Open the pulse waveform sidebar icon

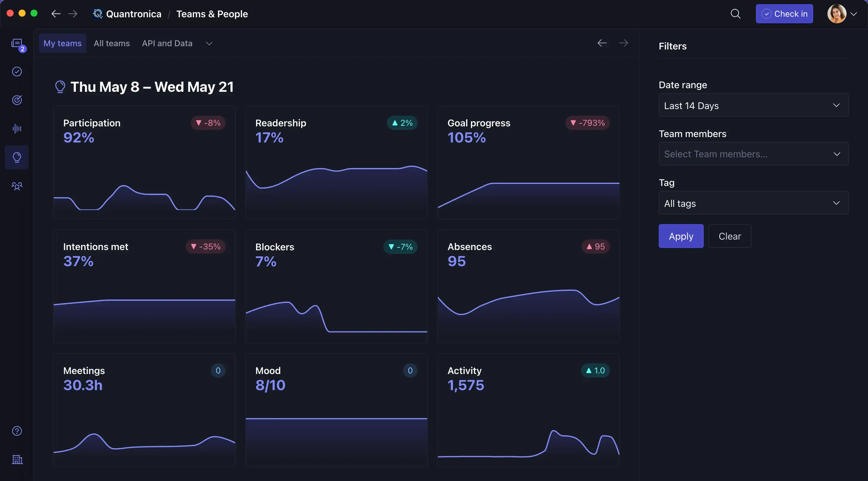[17, 128]
